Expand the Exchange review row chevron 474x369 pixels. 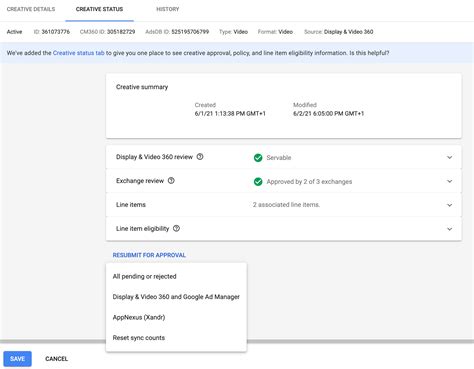[449, 181]
